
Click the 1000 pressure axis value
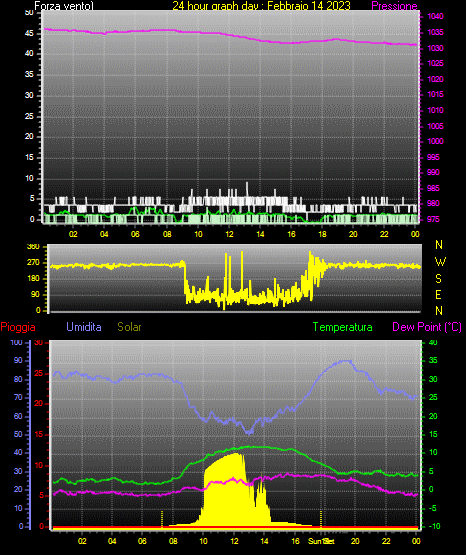point(435,141)
